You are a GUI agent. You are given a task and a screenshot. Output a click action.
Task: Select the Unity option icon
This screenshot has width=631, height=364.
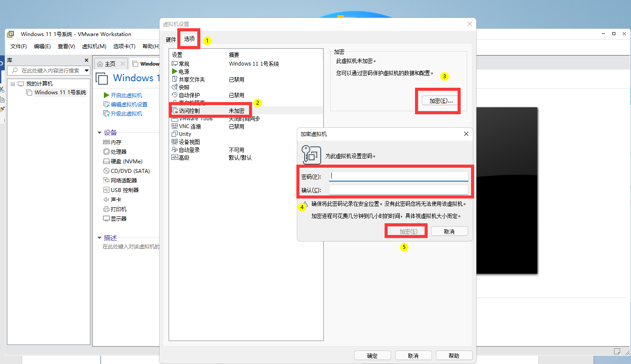click(175, 134)
